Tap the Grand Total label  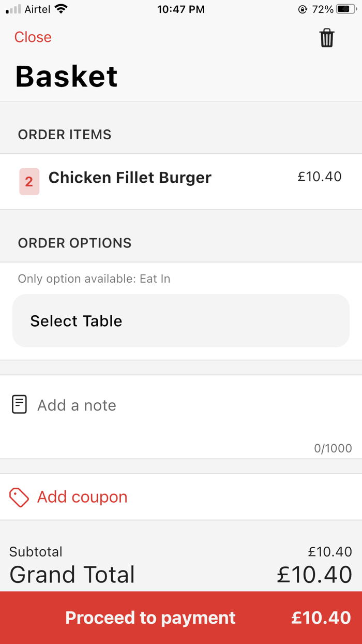pyautogui.click(x=72, y=575)
